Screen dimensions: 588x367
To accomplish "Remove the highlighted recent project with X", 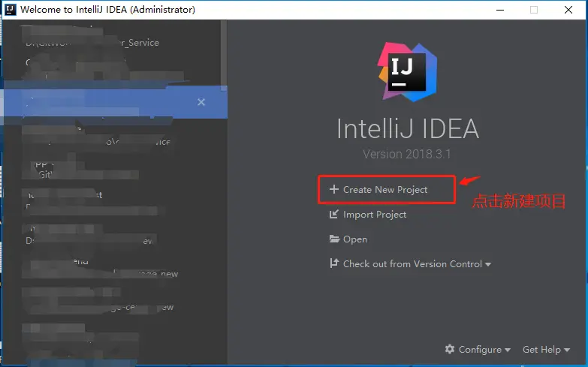I will coord(201,102).
